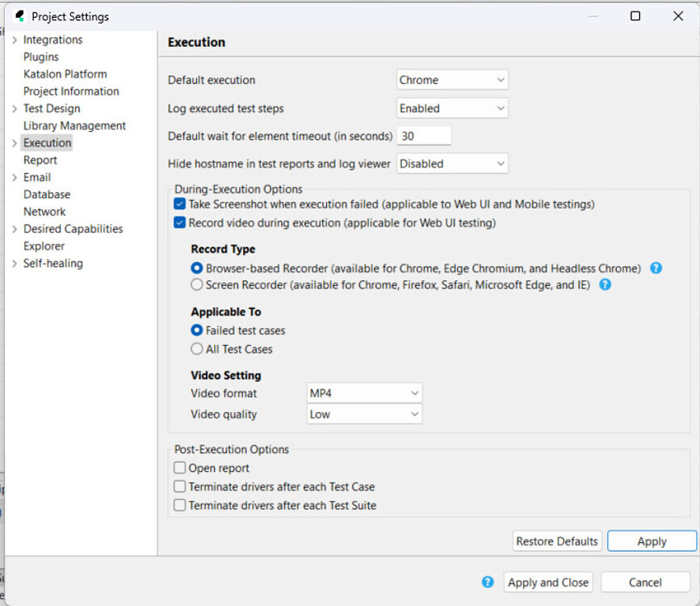
Task: Select All Test Cases option
Action: coord(197,350)
